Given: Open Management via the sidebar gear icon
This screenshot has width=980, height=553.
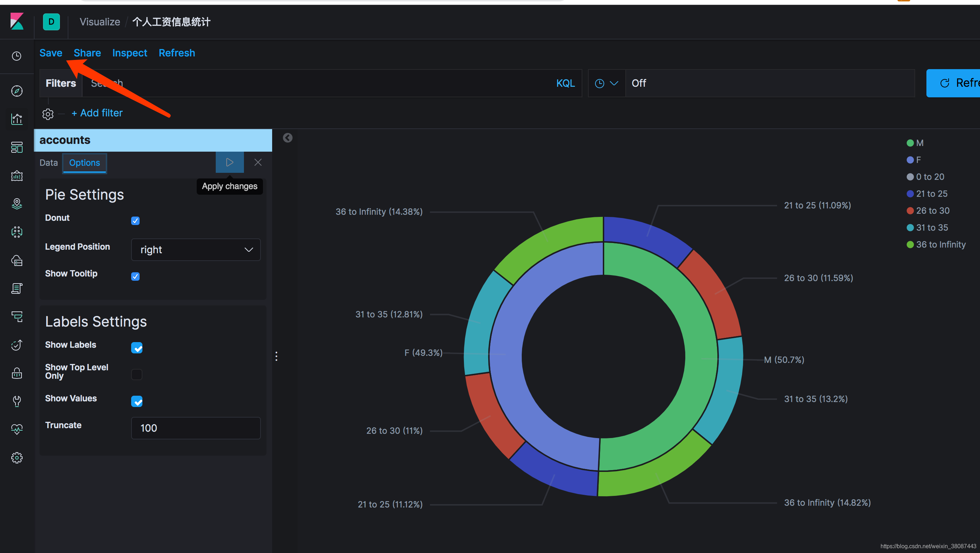Looking at the screenshot, I should click(17, 457).
